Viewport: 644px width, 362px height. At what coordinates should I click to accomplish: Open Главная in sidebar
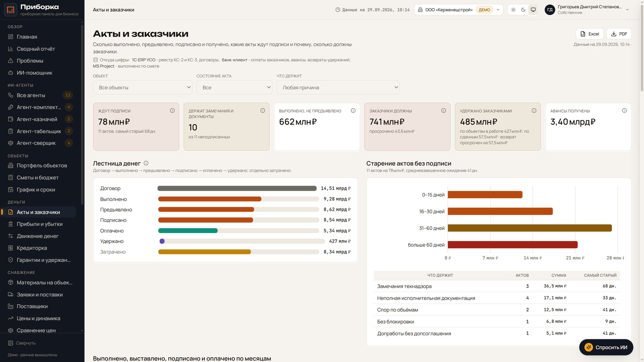[40, 37]
